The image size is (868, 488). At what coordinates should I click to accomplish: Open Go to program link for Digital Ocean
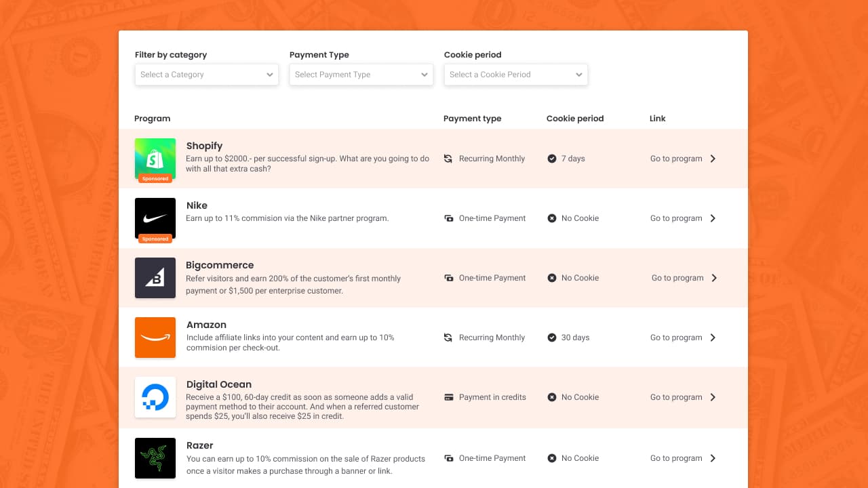tap(676, 397)
